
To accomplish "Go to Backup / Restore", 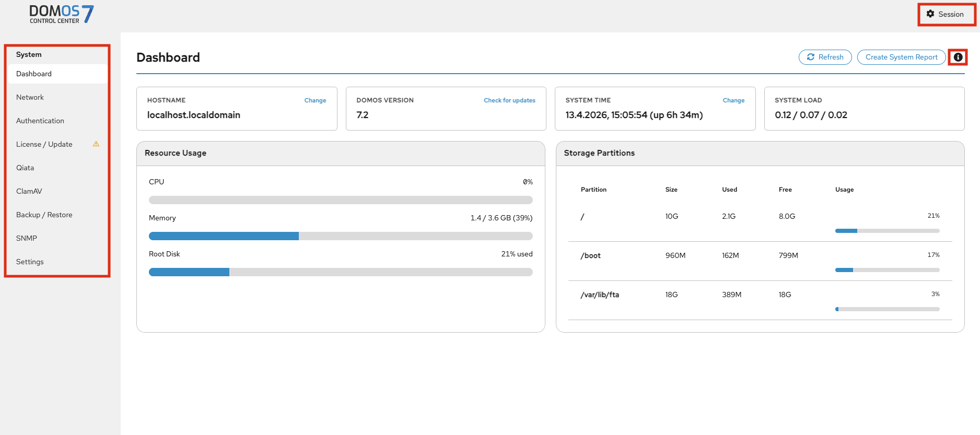I will tap(57, 215).
